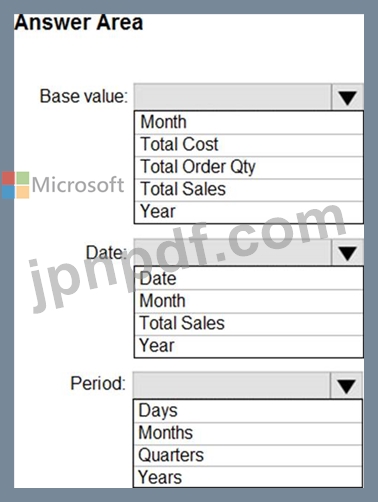
Task: Select Years period option
Action: tap(248, 477)
